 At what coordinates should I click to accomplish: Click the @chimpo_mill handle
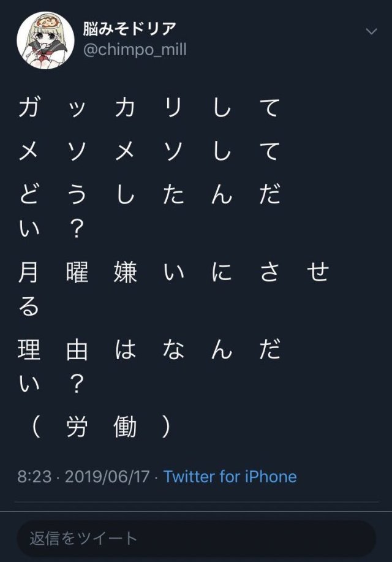click(x=135, y=50)
